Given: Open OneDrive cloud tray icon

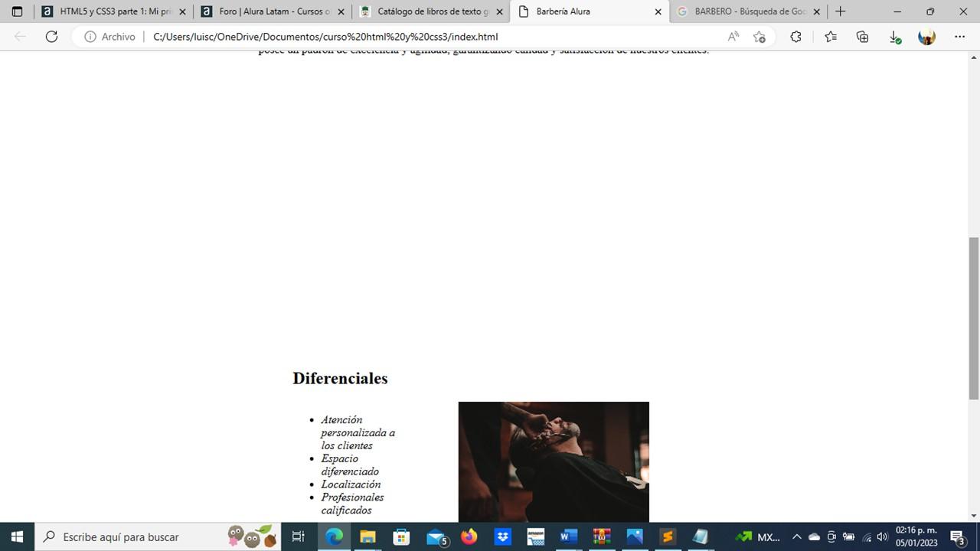Looking at the screenshot, I should coord(814,536).
